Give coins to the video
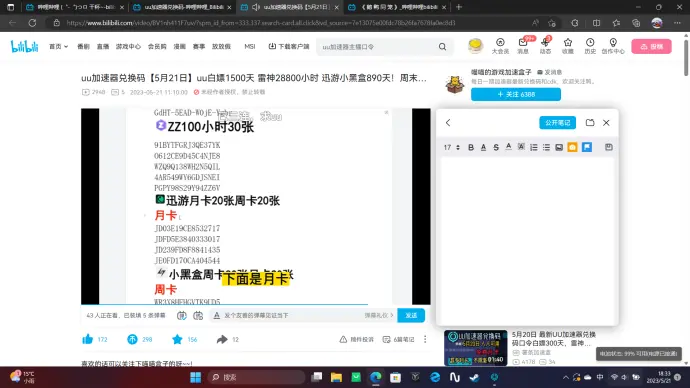Screen dimensions: 690x388 tap(132, 339)
